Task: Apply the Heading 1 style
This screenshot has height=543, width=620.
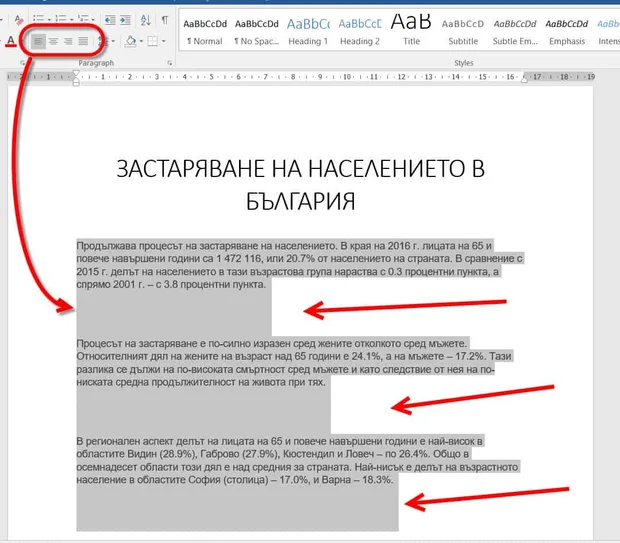Action: point(308,32)
